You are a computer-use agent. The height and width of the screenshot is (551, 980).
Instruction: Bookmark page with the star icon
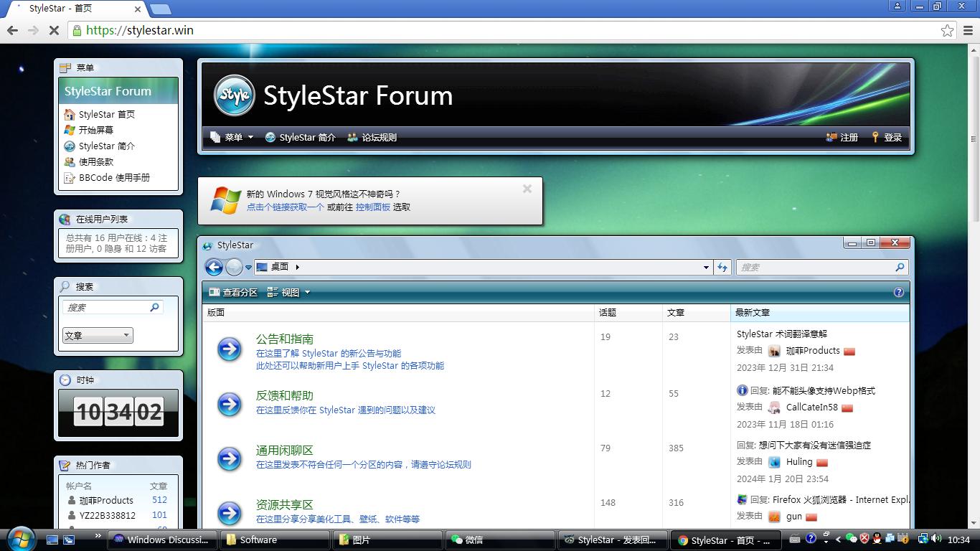tap(947, 30)
